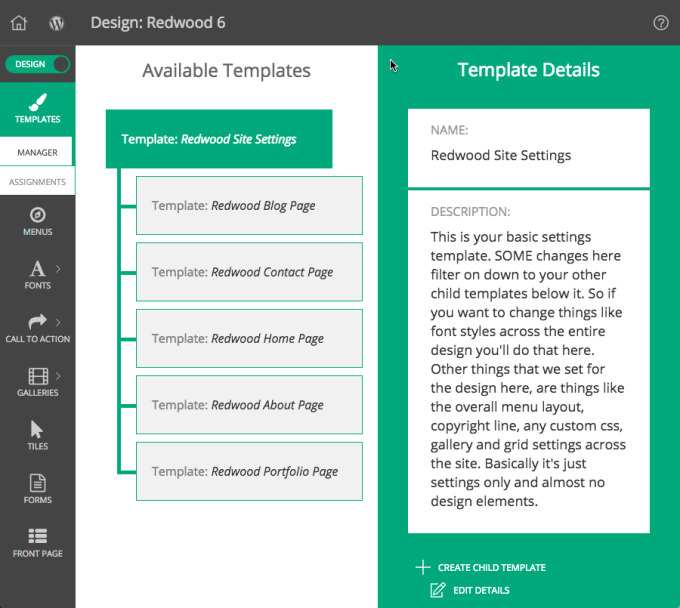Select the Redwood Site Settings template
The height and width of the screenshot is (608, 680).
point(219,139)
